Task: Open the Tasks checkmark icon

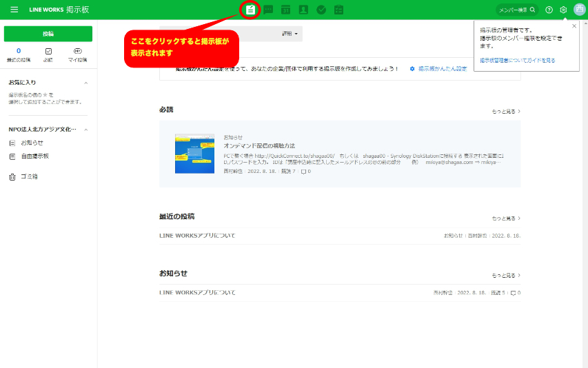Action: click(321, 10)
